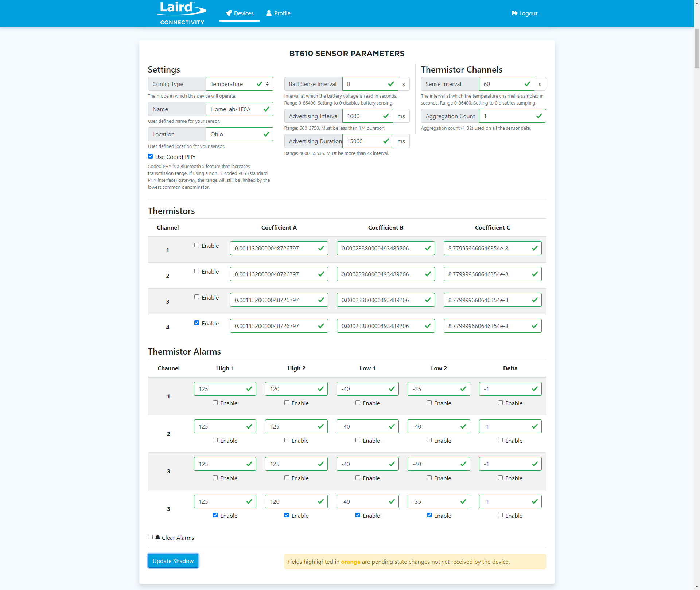
Task: Enable the High 1 alarm for channel 1
Action: point(215,403)
